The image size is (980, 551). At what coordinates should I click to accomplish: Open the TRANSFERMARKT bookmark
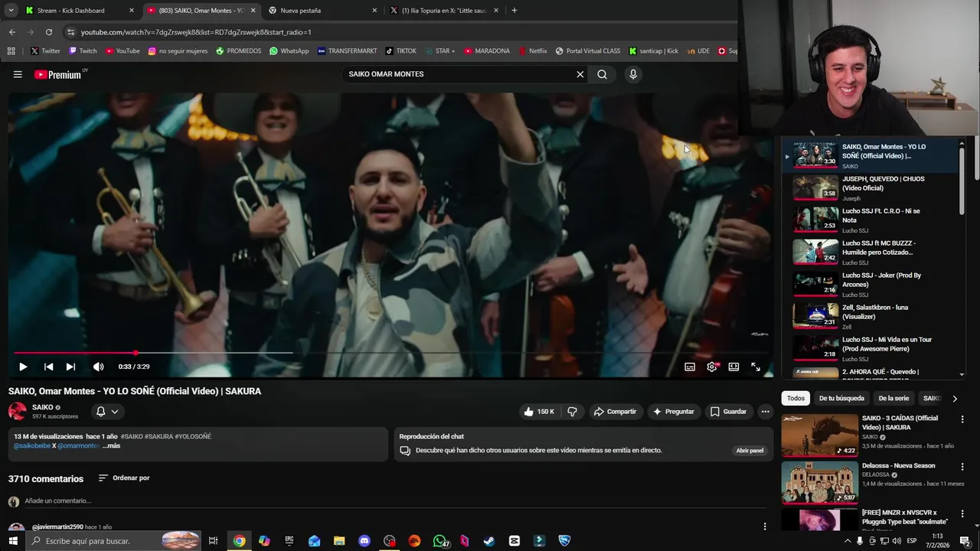(347, 51)
